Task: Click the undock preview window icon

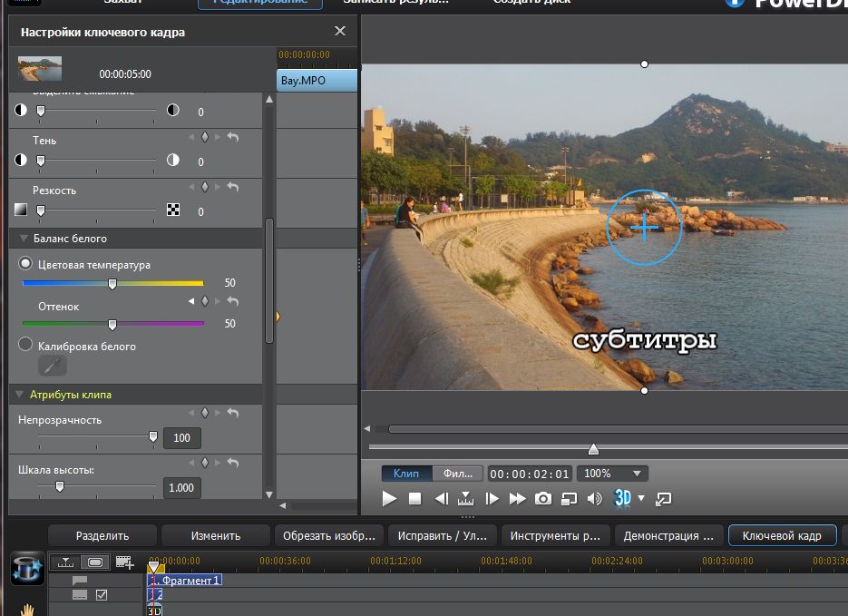Action: coord(663,498)
